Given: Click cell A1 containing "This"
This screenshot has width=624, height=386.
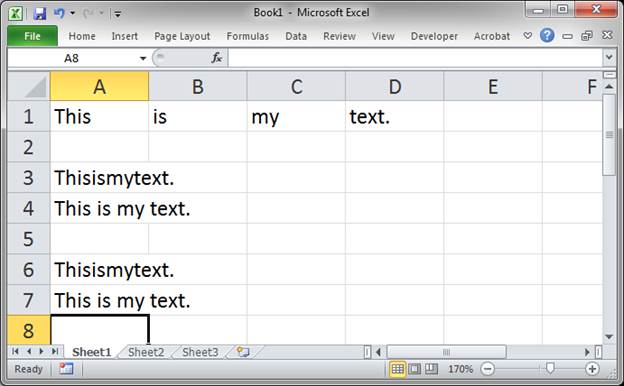Looking at the screenshot, I should [x=99, y=116].
